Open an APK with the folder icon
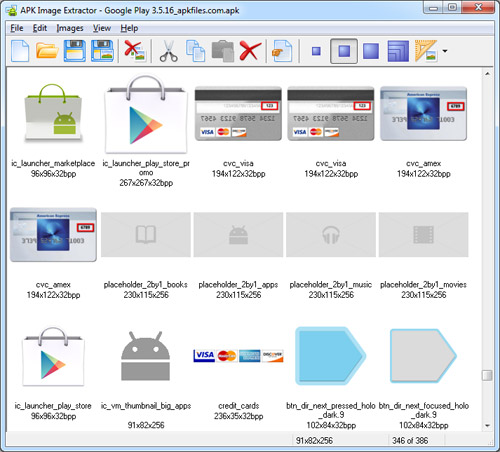The width and height of the screenshot is (500, 452). pyautogui.click(x=47, y=51)
